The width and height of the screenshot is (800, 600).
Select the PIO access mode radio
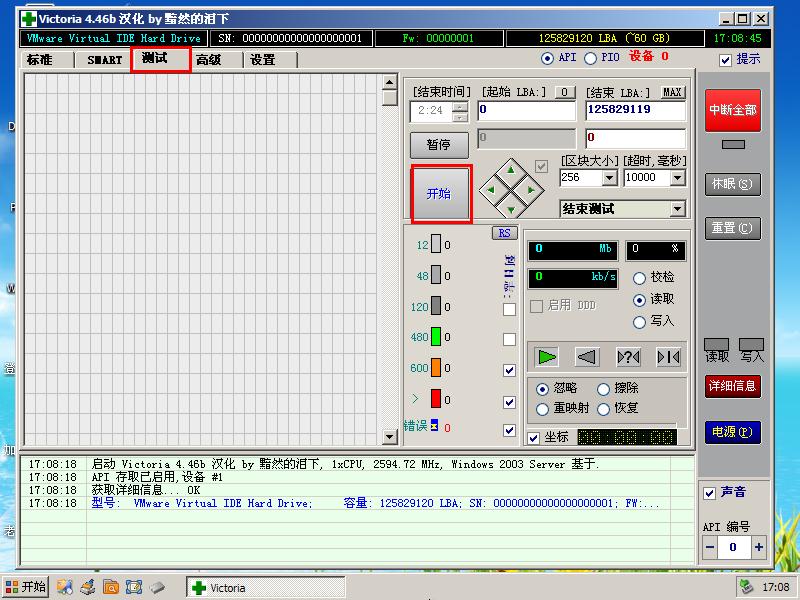click(x=590, y=58)
